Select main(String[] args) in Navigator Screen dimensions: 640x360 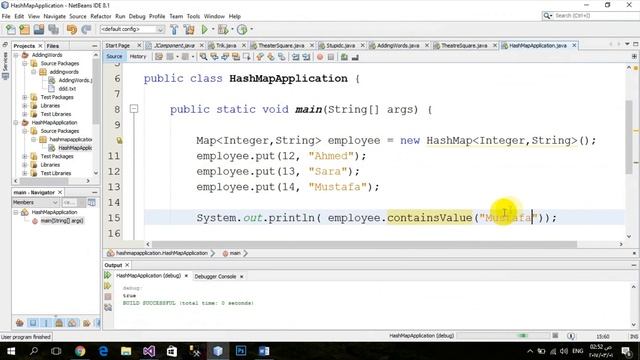(x=62, y=220)
